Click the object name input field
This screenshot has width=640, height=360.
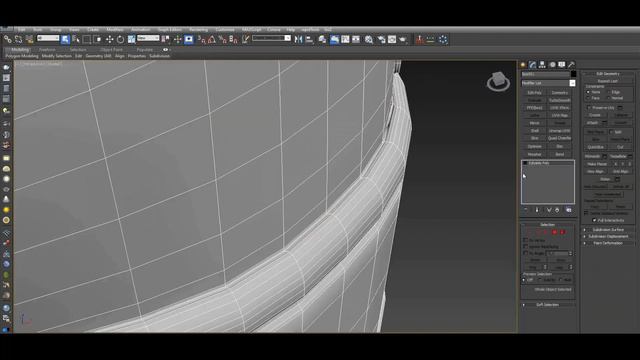[x=545, y=74]
